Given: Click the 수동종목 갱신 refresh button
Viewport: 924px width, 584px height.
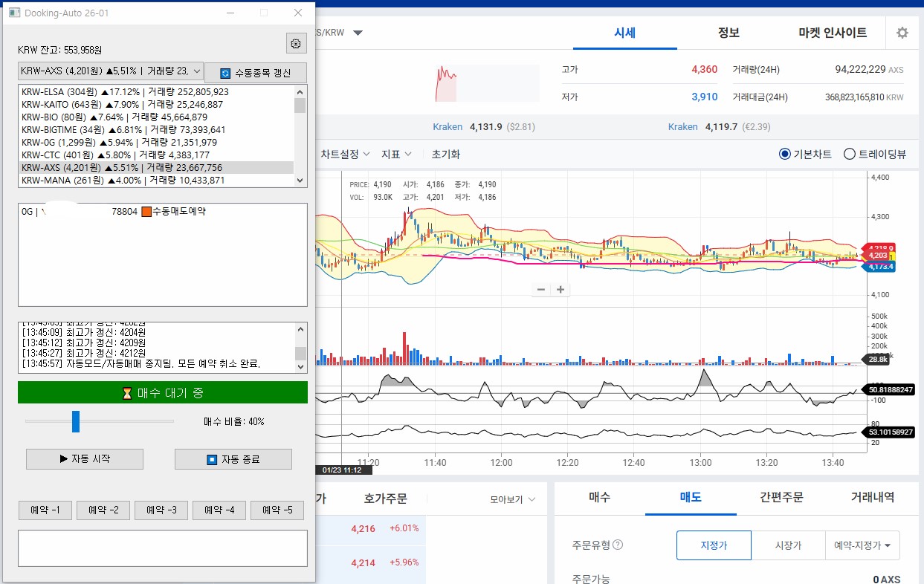Looking at the screenshot, I should pos(255,73).
